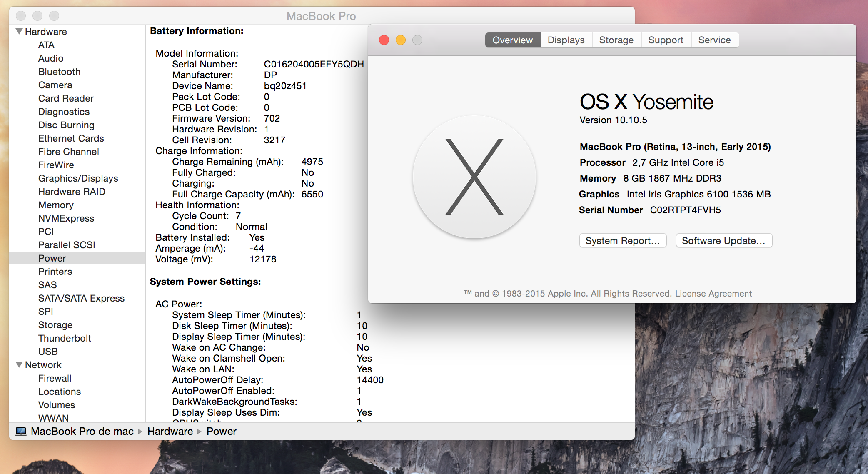This screenshot has height=474, width=868.
Task: Select the highlighted Power item
Action: pos(77,258)
